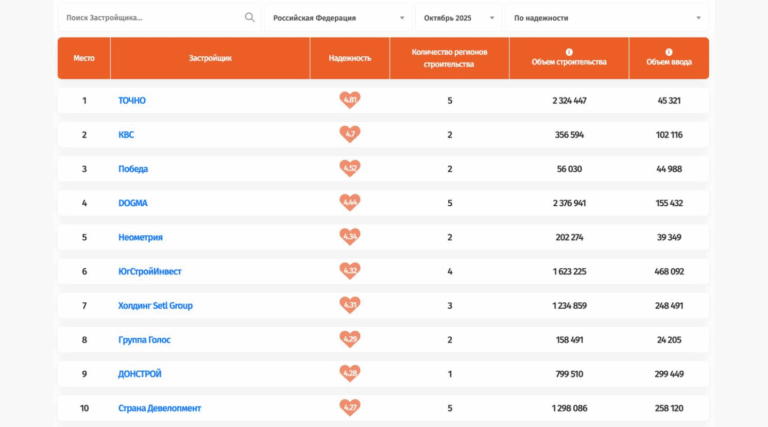The width and height of the screenshot is (768, 427).
Task: Open the По надежности sorting dropdown
Action: (x=606, y=17)
